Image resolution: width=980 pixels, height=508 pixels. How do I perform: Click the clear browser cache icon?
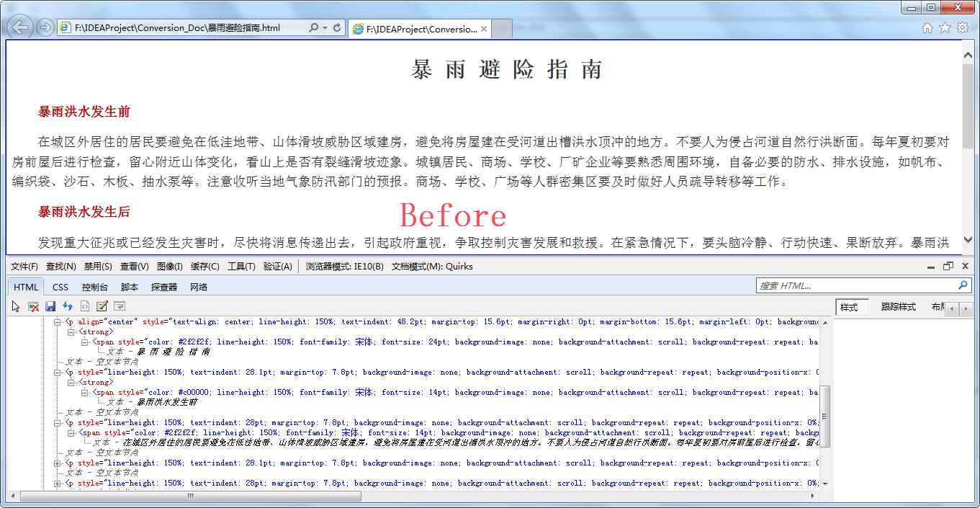click(33, 306)
